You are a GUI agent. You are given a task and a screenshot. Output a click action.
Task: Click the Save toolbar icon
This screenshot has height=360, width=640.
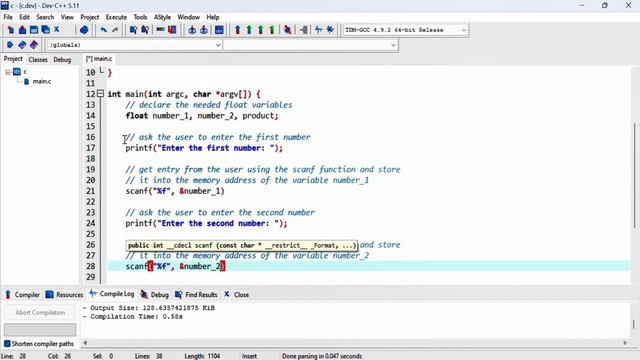(34, 30)
